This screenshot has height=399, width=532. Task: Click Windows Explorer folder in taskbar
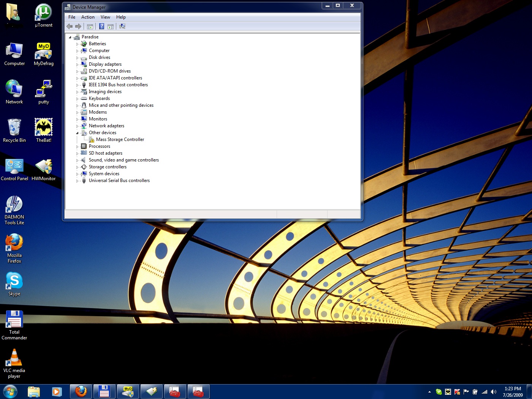pyautogui.click(x=34, y=391)
